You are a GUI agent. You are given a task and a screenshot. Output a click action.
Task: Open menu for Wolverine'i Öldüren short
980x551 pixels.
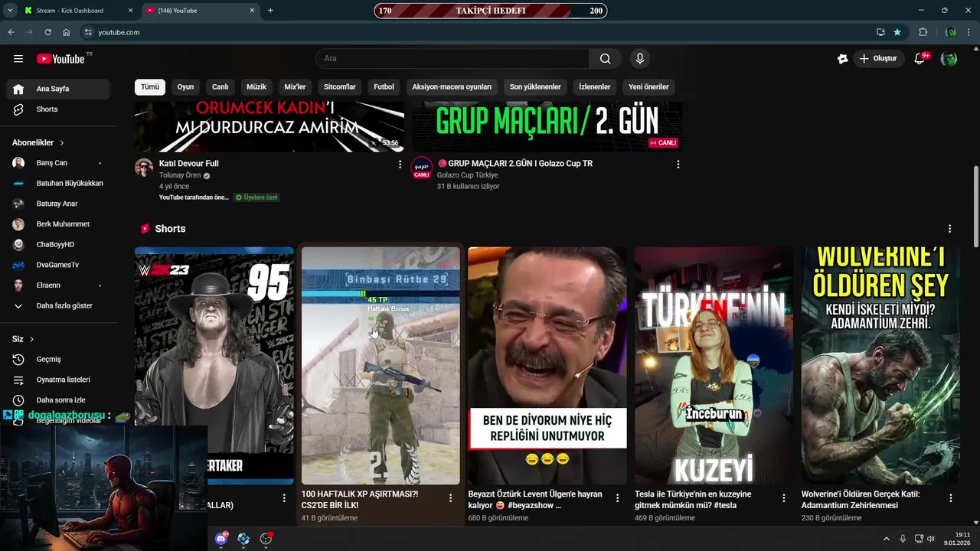pos(950,497)
